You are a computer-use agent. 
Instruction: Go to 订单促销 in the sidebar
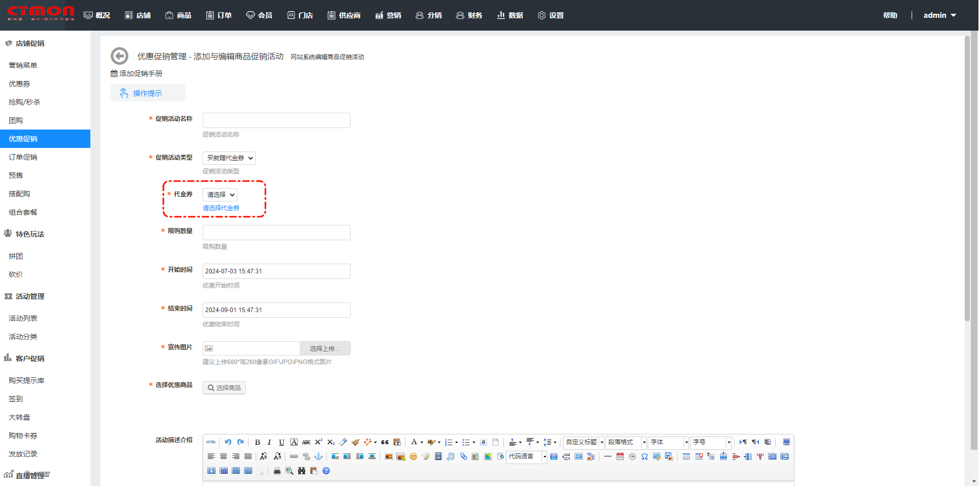23,157
